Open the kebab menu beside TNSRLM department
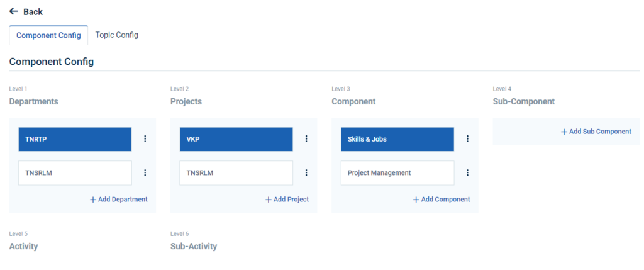 click(x=145, y=173)
